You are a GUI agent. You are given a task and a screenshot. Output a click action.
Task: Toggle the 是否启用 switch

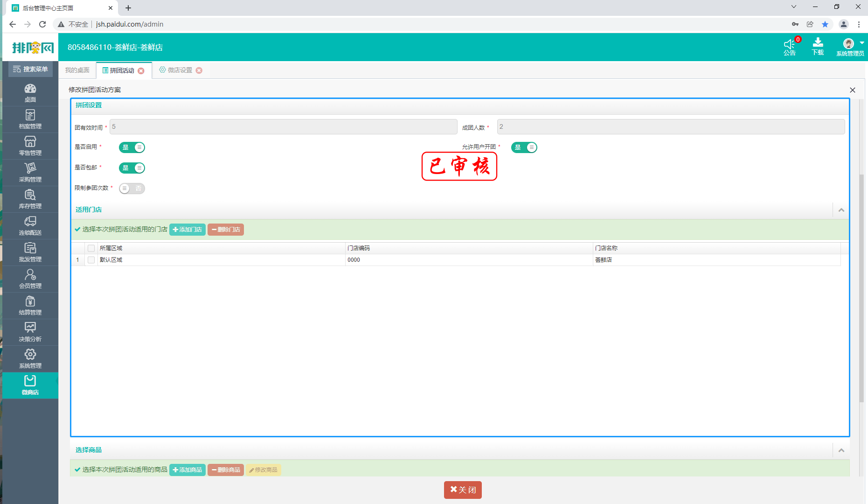click(132, 147)
